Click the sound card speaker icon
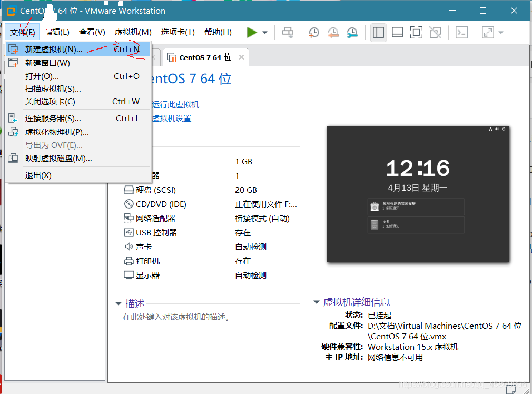The width and height of the screenshot is (532, 394). [x=129, y=247]
